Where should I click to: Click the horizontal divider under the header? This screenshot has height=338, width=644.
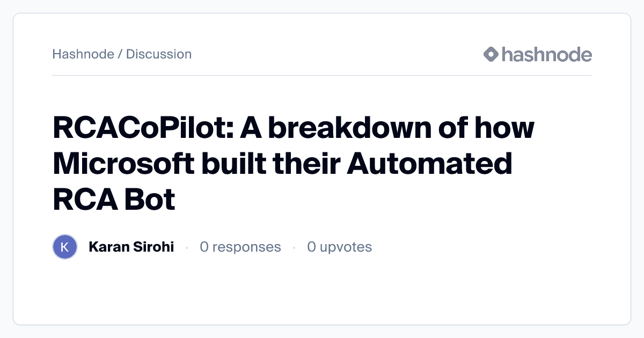pyautogui.click(x=322, y=76)
